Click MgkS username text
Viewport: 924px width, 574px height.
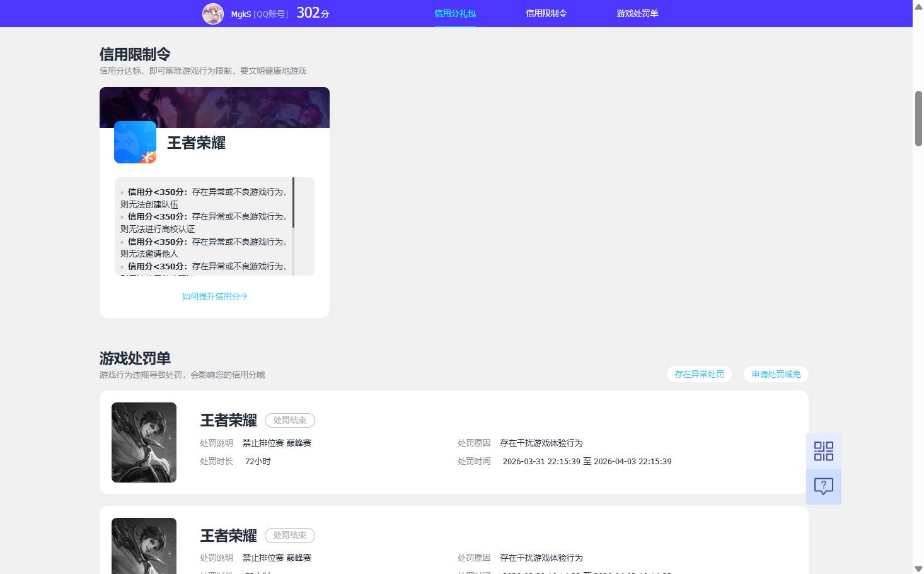(241, 14)
